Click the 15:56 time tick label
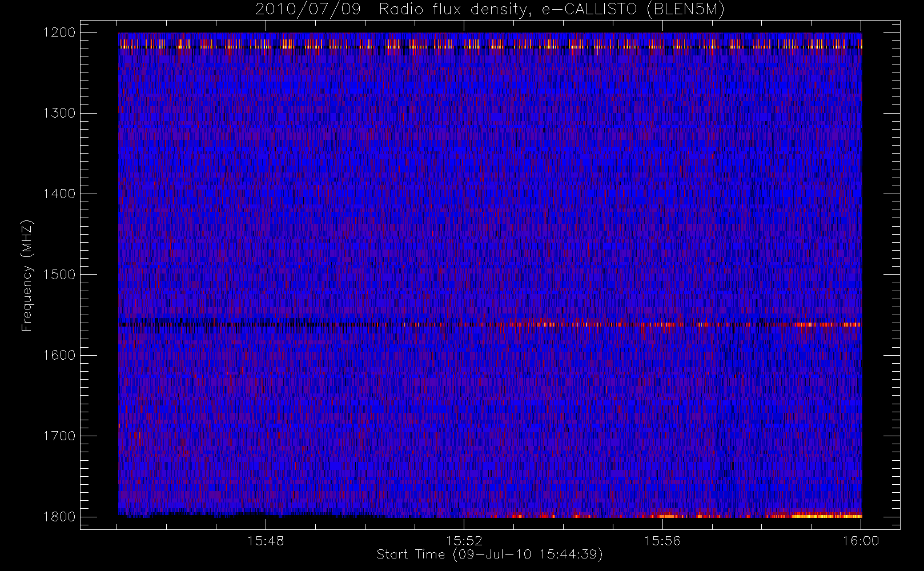The image size is (924, 571). pyautogui.click(x=662, y=541)
